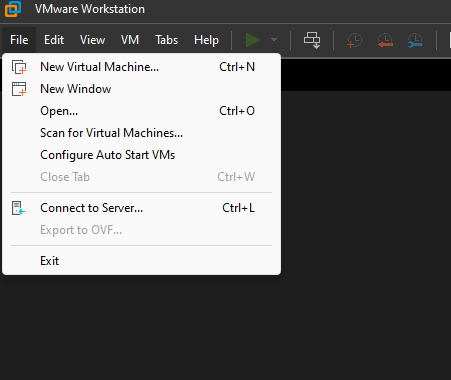This screenshot has width=451, height=380.
Task: Open the snapshot manager wrench icon
Action: coord(415,40)
